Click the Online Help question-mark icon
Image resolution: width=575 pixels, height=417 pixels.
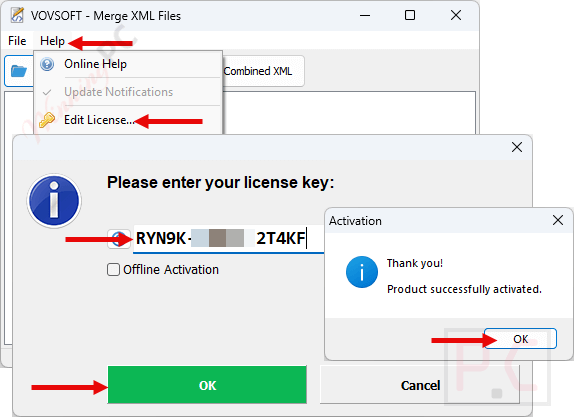point(47,64)
